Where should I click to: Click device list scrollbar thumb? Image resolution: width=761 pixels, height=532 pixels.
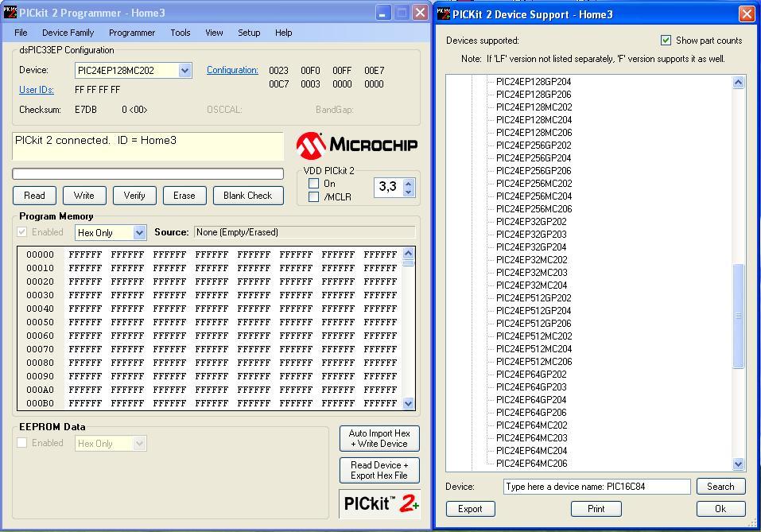738,316
